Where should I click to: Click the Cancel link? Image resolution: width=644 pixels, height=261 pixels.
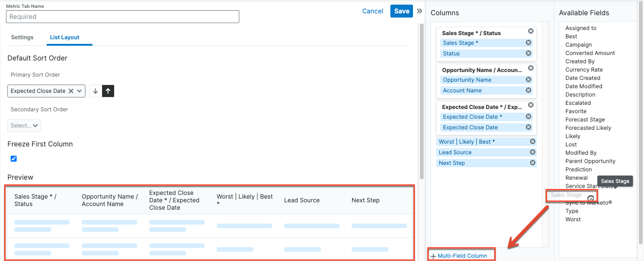[x=372, y=11]
